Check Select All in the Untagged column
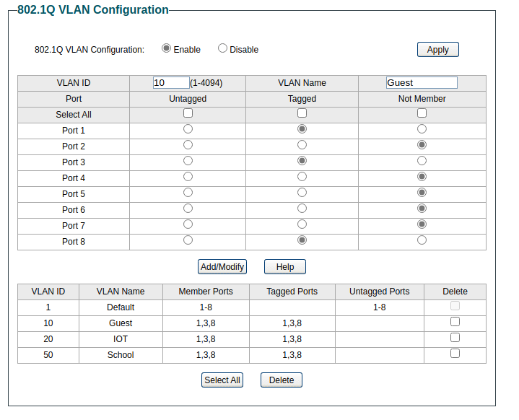 point(188,113)
